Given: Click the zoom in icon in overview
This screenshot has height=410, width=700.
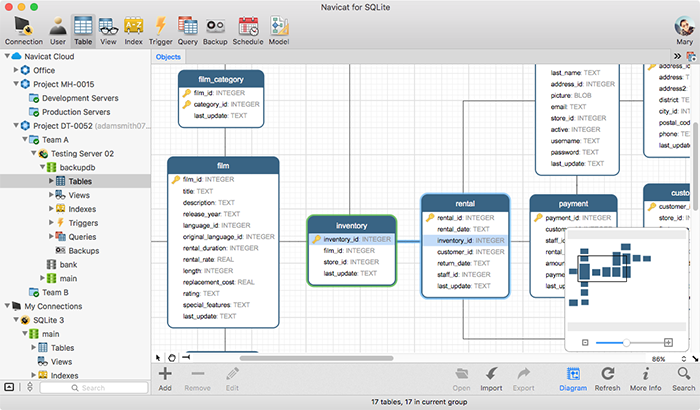Looking at the screenshot, I should (x=668, y=343).
